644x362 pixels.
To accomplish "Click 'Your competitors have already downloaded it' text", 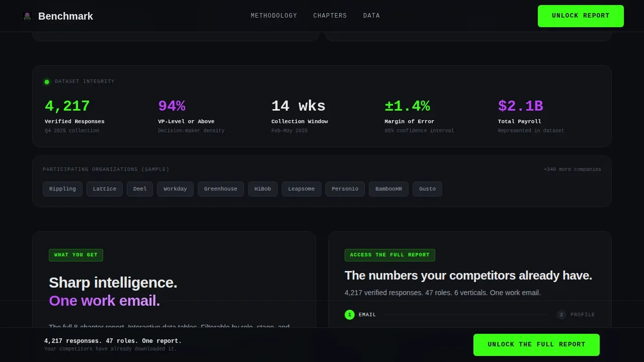I will point(111,349).
